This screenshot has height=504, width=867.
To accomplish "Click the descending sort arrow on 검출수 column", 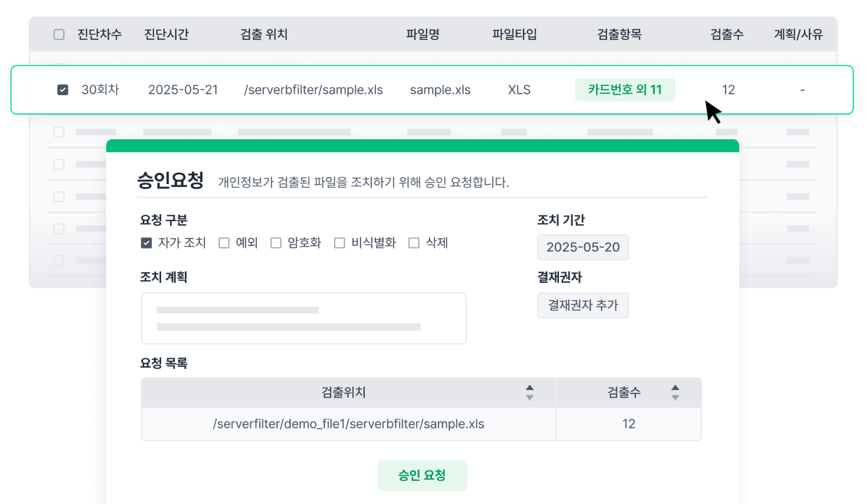I will tap(674, 397).
